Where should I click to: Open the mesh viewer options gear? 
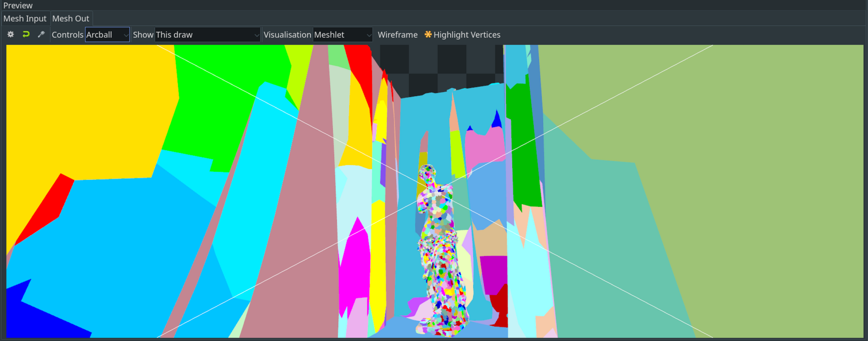(11, 35)
